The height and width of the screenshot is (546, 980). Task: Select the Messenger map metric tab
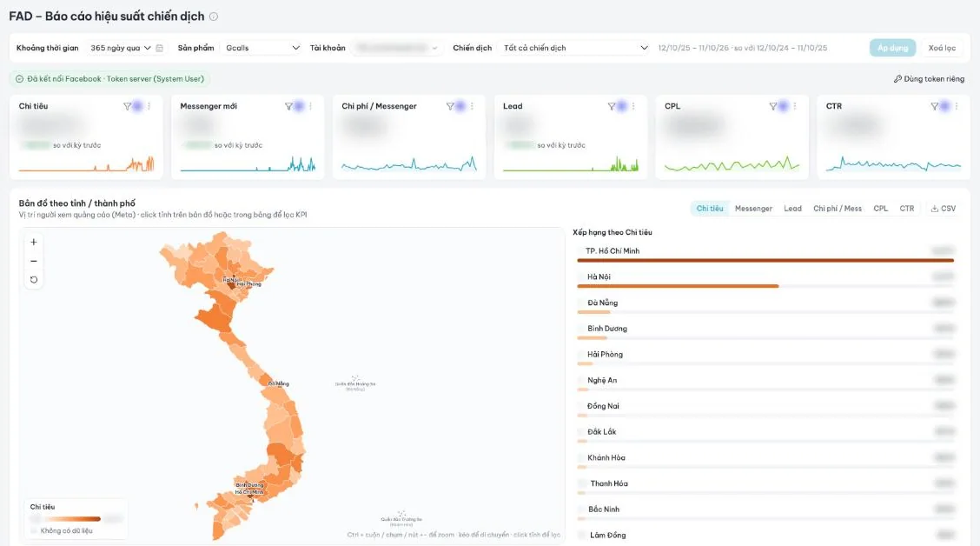tap(753, 209)
